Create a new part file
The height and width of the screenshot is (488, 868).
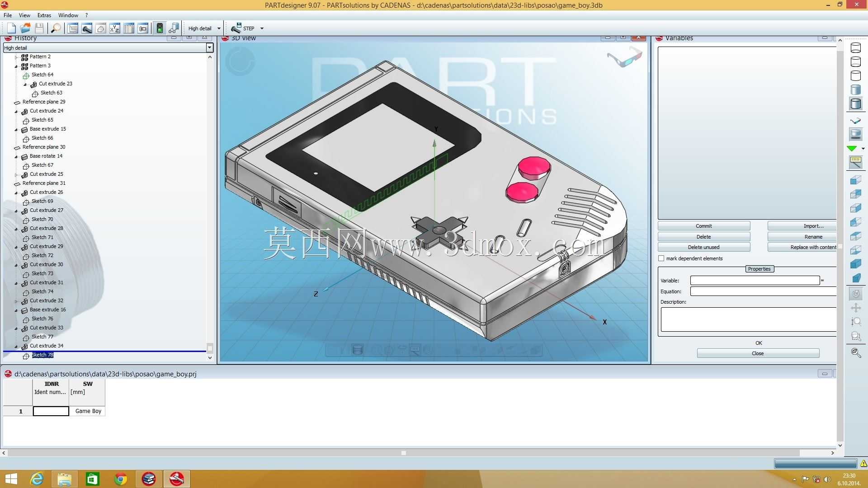(x=11, y=28)
